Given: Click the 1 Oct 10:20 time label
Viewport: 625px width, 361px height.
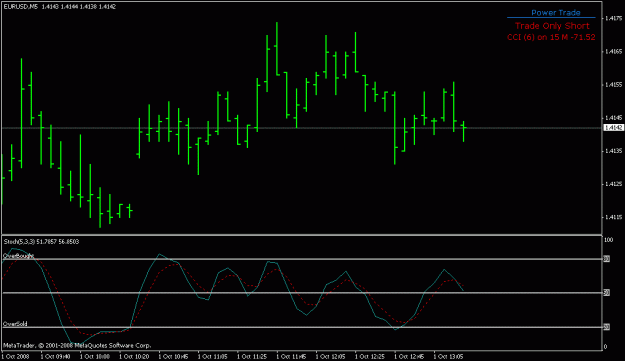Looking at the screenshot, I should 134,356.
